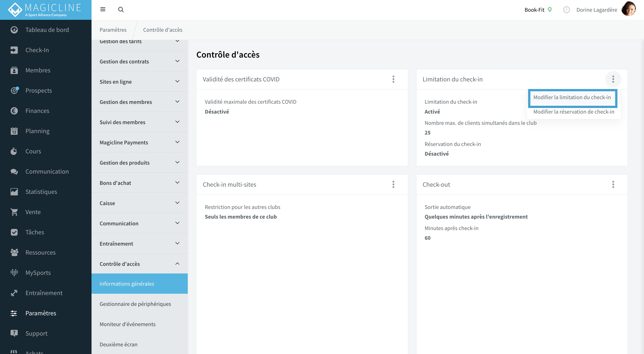Expand the Magicline Payments section
644x354 pixels.
tap(139, 142)
